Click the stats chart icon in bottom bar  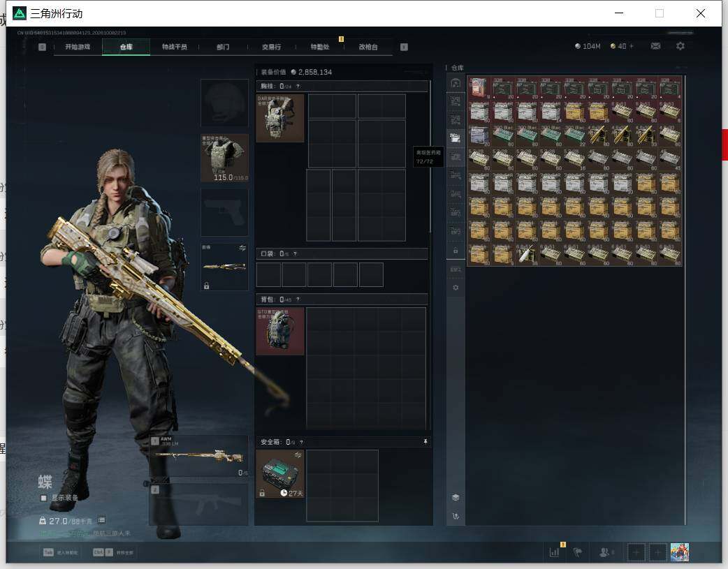point(554,552)
